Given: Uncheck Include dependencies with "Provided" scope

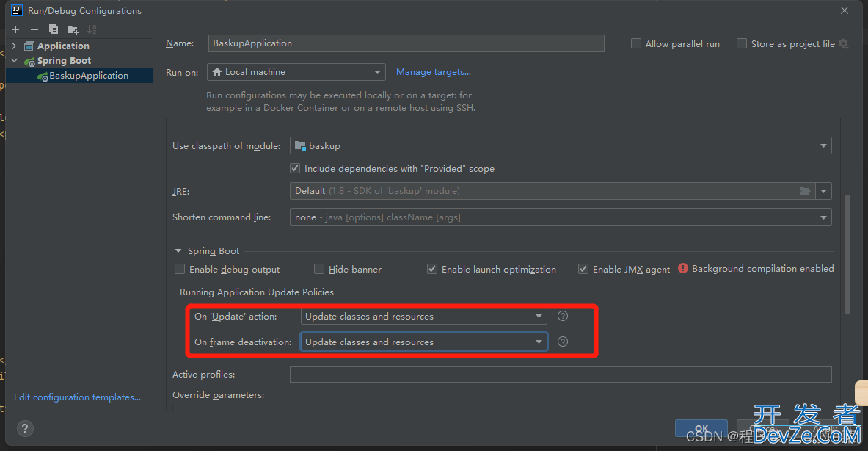Looking at the screenshot, I should click(x=295, y=168).
